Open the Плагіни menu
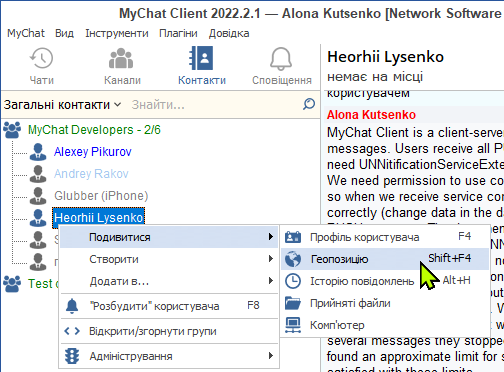The image size is (504, 372). point(178,33)
